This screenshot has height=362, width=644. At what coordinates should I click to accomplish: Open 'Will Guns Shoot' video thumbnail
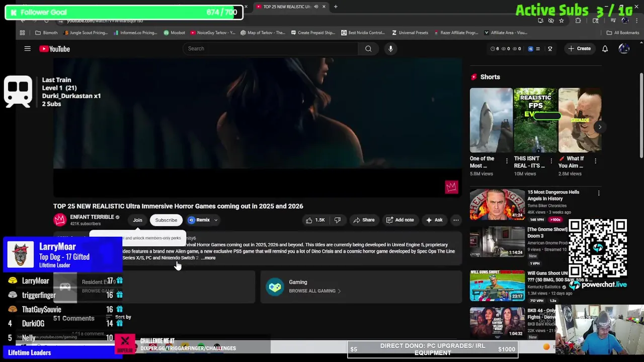click(497, 285)
